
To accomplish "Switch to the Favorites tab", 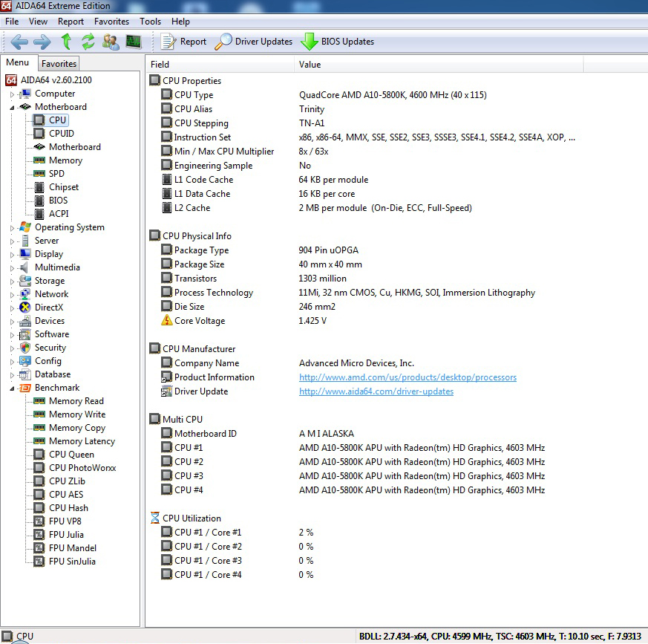I will tap(59, 64).
